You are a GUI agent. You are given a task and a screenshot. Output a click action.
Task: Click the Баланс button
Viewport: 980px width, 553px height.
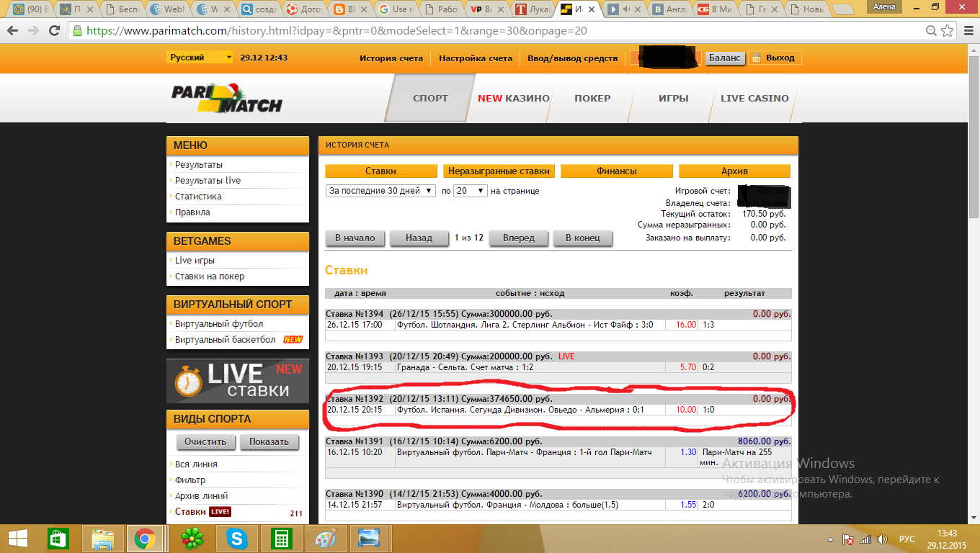click(x=724, y=58)
